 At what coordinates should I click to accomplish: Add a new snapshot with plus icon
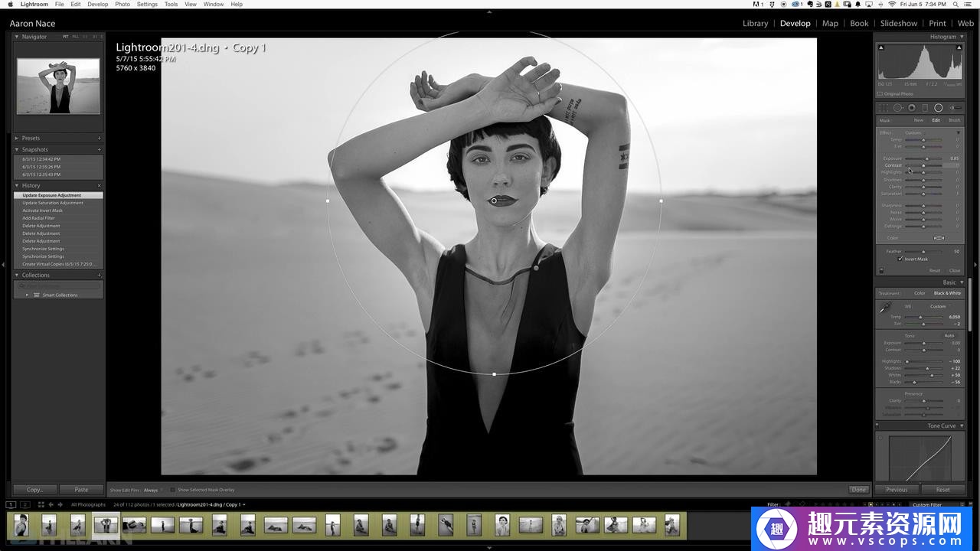(x=99, y=150)
